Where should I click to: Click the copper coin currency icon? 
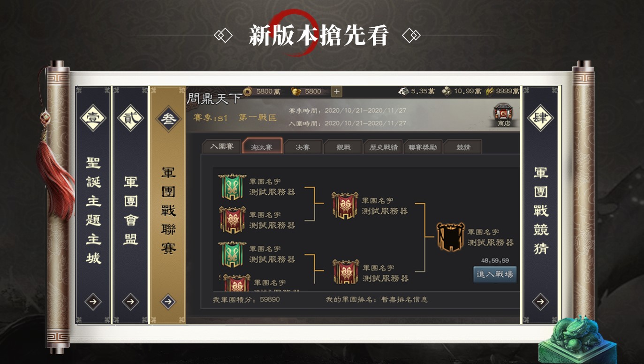(249, 91)
